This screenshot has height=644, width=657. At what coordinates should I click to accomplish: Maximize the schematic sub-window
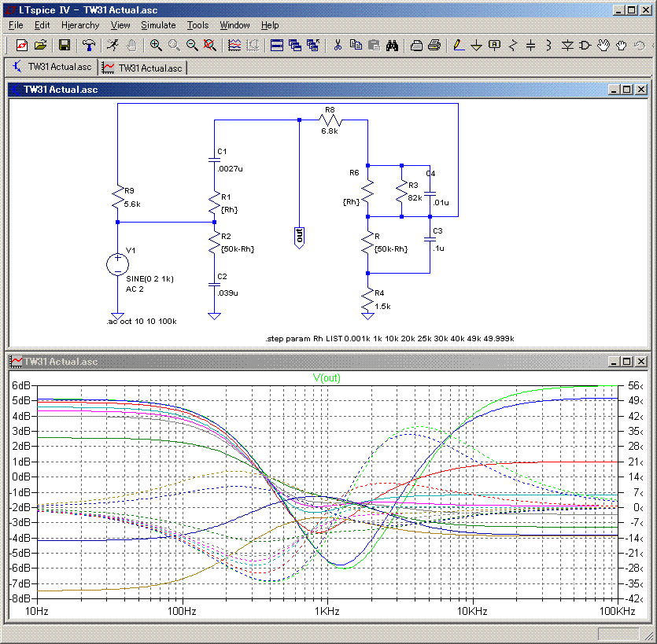(627, 89)
